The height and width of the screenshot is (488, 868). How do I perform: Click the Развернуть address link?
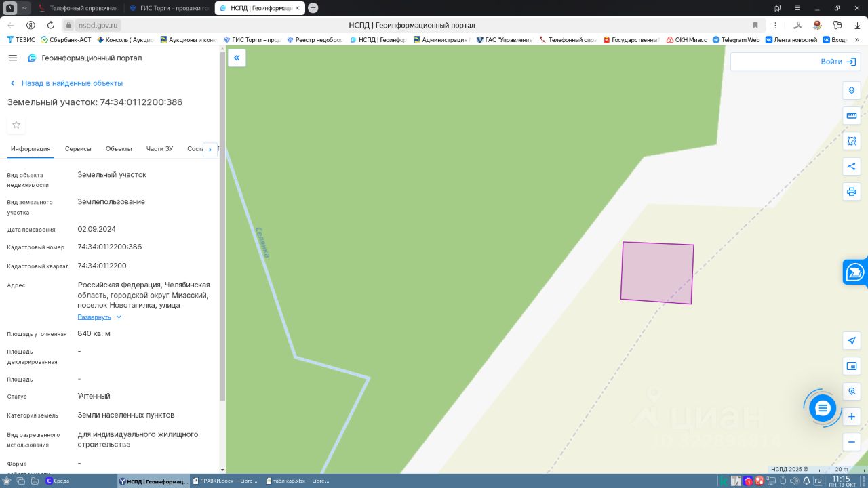click(x=94, y=317)
